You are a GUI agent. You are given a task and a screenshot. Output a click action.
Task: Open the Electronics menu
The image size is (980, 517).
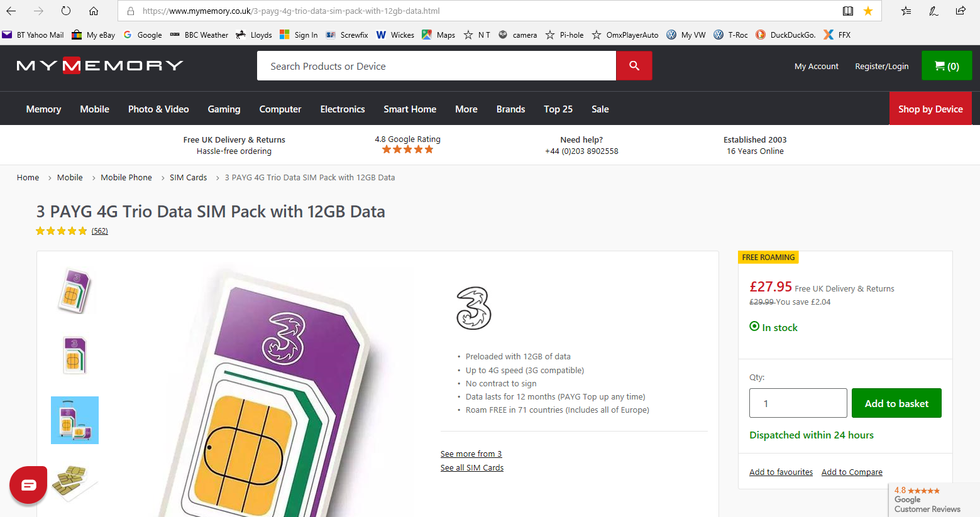[x=343, y=109]
